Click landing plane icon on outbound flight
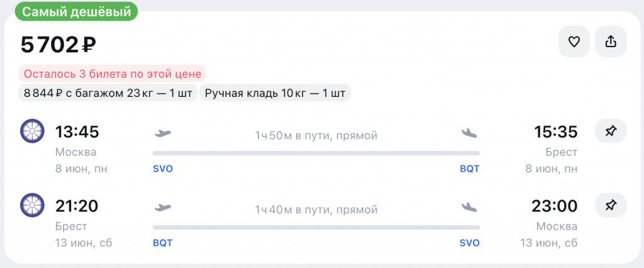Image resolution: width=644 pixels, height=268 pixels. [x=469, y=133]
